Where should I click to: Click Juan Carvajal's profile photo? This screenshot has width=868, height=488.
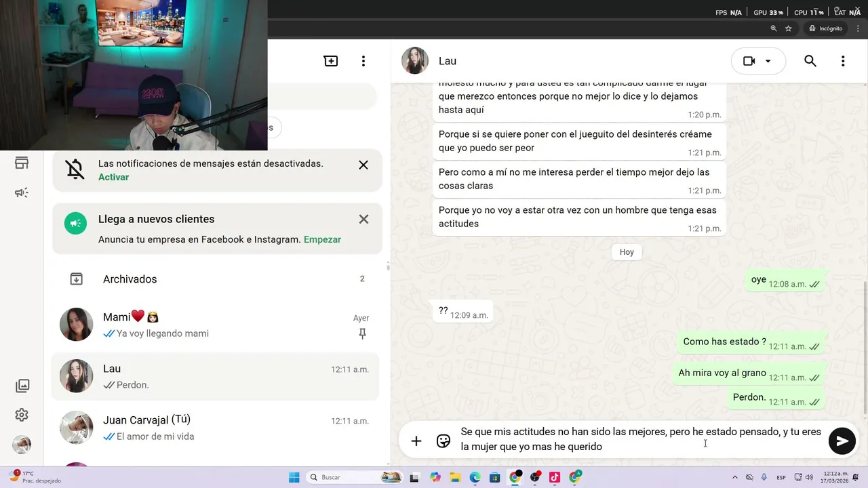[76, 428]
